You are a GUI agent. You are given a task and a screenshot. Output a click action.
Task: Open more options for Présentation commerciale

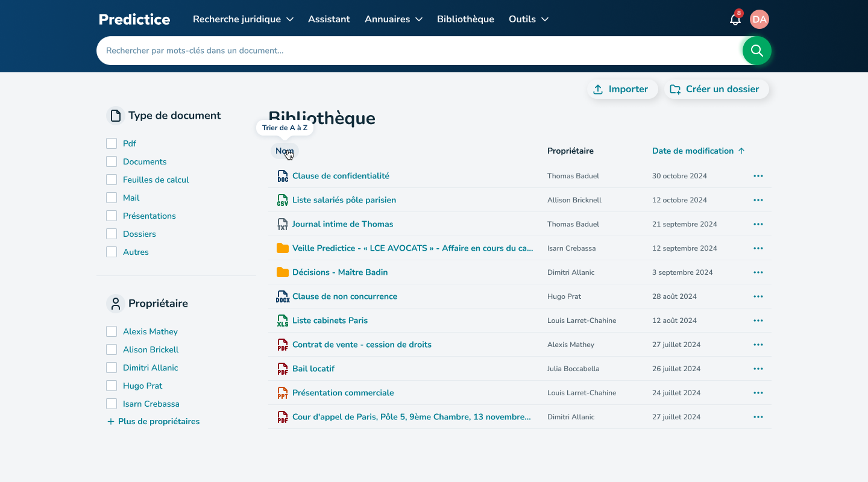(x=758, y=393)
